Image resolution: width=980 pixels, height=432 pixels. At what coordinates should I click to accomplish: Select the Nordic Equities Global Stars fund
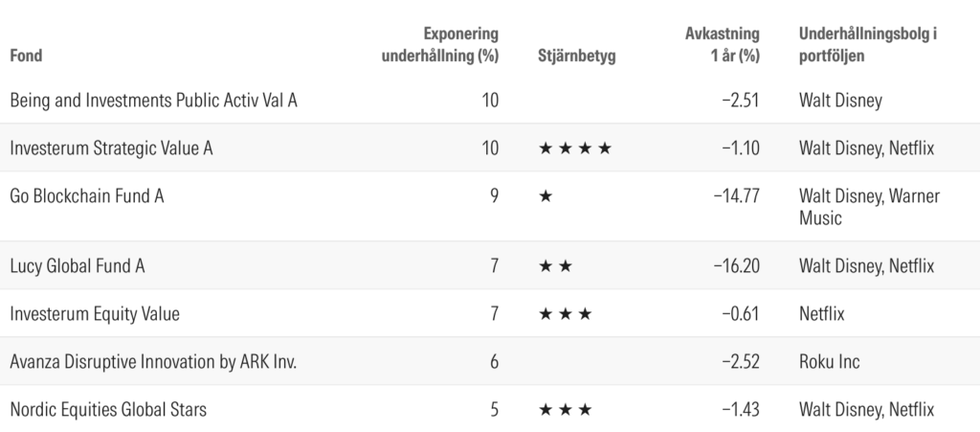coord(108,410)
